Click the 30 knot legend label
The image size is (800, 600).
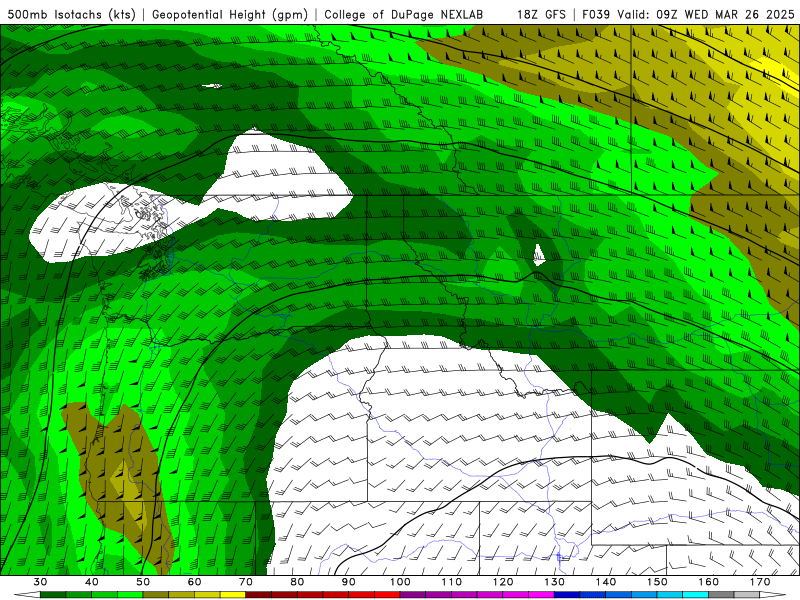pyautogui.click(x=40, y=582)
